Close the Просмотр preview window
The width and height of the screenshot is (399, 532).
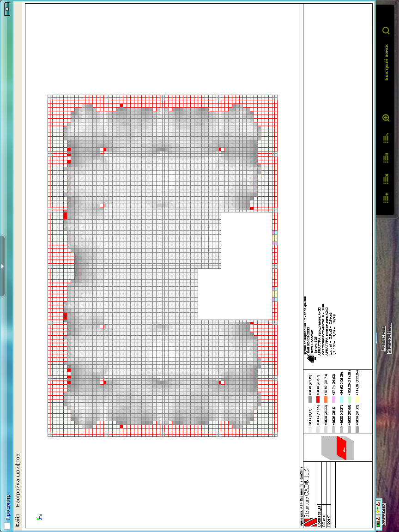pyautogui.click(x=7, y=9)
